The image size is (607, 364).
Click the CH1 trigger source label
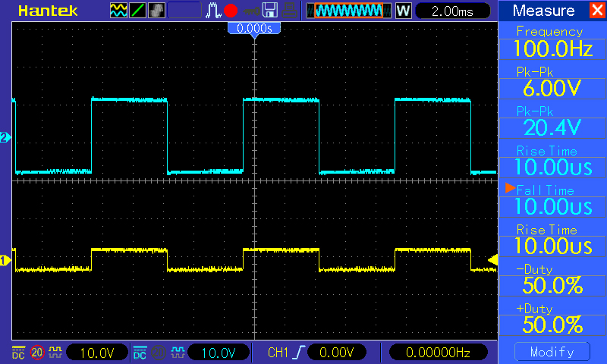[x=278, y=353]
